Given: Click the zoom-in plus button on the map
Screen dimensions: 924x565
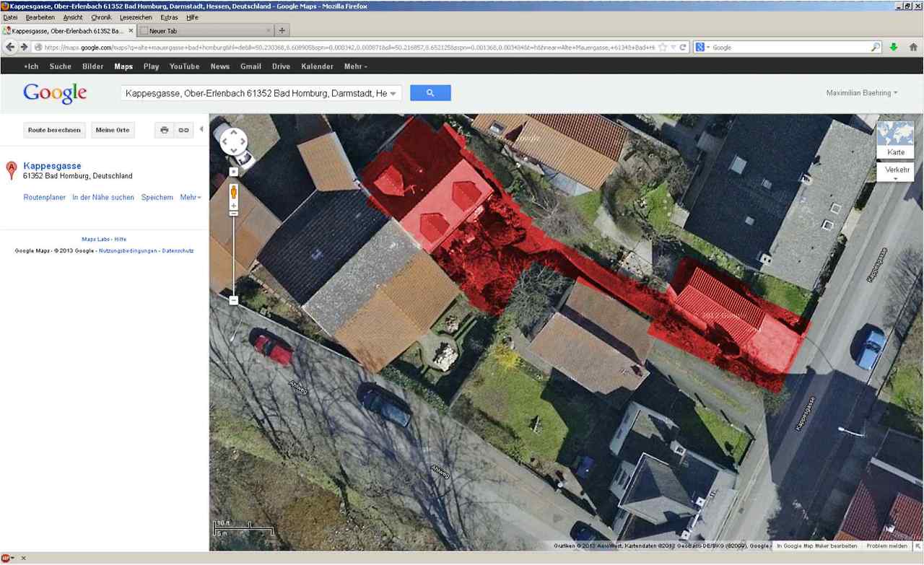Looking at the screenshot, I should click(x=233, y=172).
